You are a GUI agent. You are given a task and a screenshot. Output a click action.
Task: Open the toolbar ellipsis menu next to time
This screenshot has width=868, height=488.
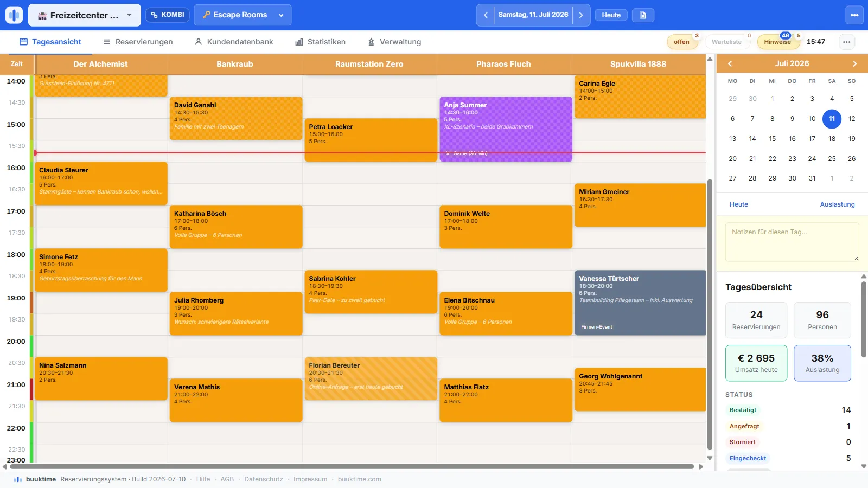847,42
